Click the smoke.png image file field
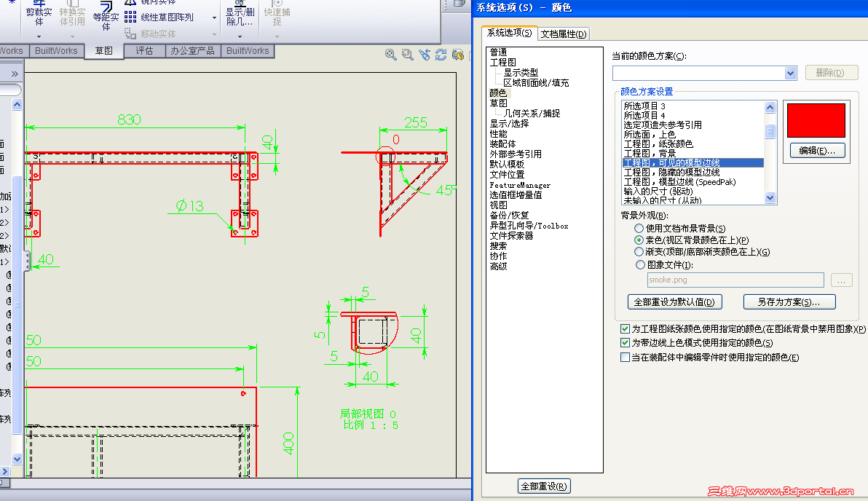The height and width of the screenshot is (501, 868). (735, 280)
